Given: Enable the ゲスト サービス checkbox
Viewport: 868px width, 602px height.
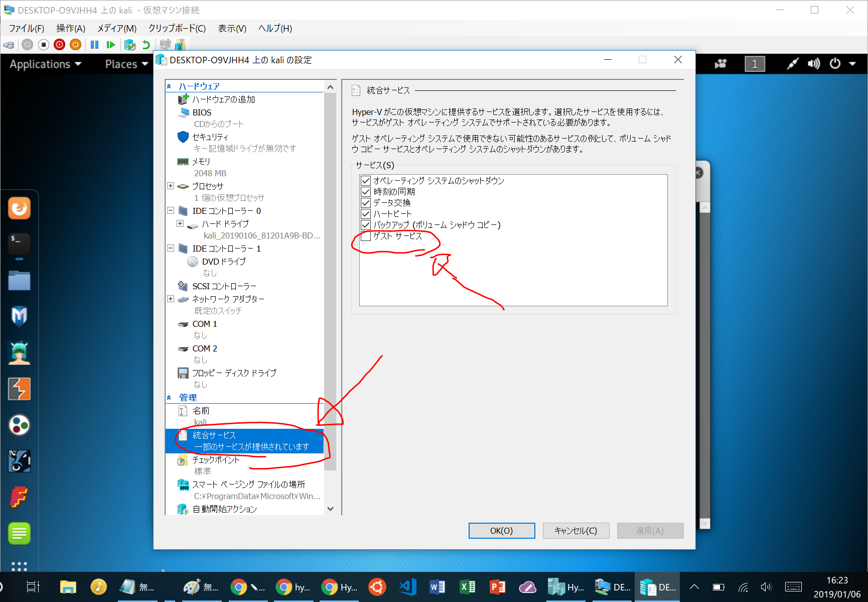Looking at the screenshot, I should [366, 236].
